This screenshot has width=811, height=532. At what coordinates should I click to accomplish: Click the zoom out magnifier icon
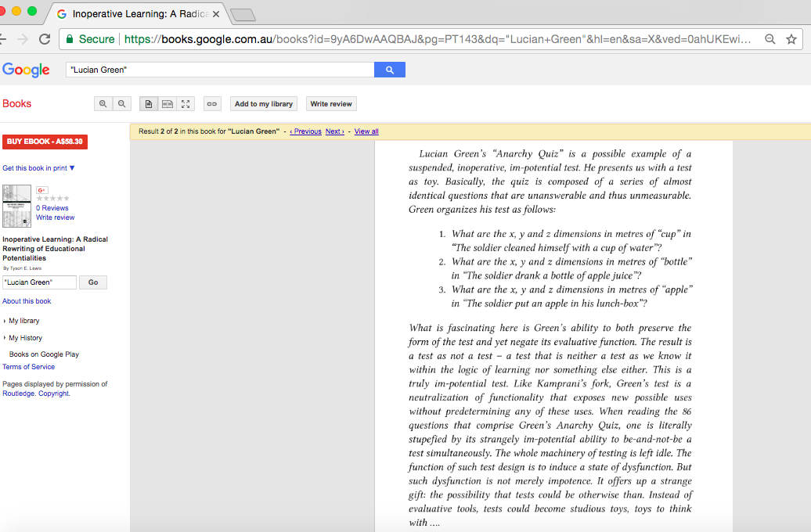[121, 104]
